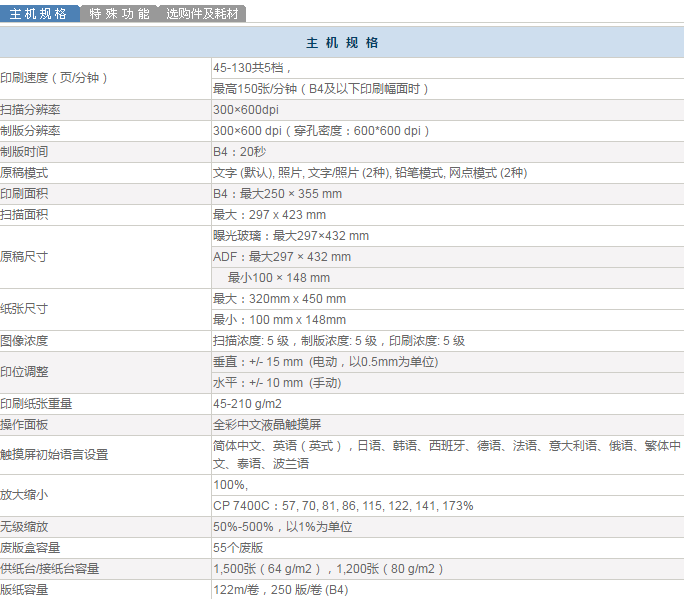Click the 简体中文、英语 languages list
The height and width of the screenshot is (599, 684).
tap(447, 455)
